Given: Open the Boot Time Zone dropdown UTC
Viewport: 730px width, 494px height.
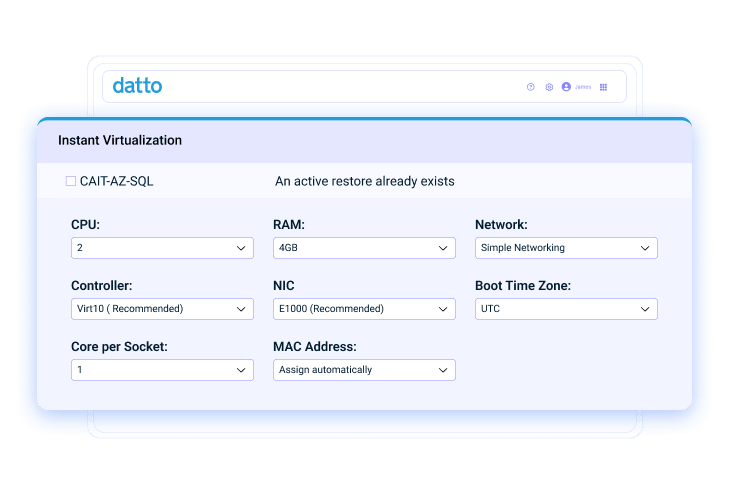Looking at the screenshot, I should [x=566, y=309].
